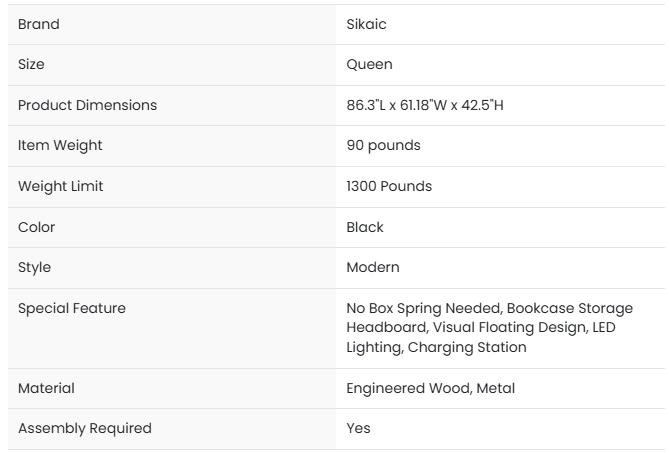This screenshot has width=669, height=453.
Task: Click the Modern style value
Action: pos(372,267)
